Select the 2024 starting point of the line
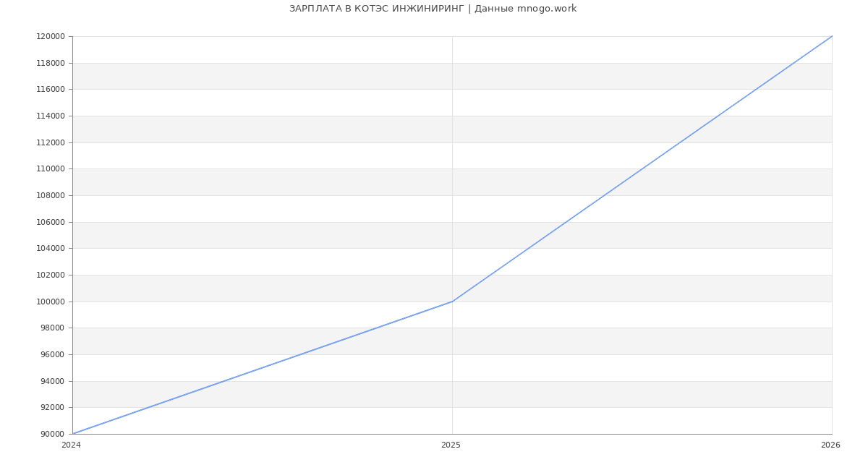This screenshot has height=470, width=868. pos(73,434)
